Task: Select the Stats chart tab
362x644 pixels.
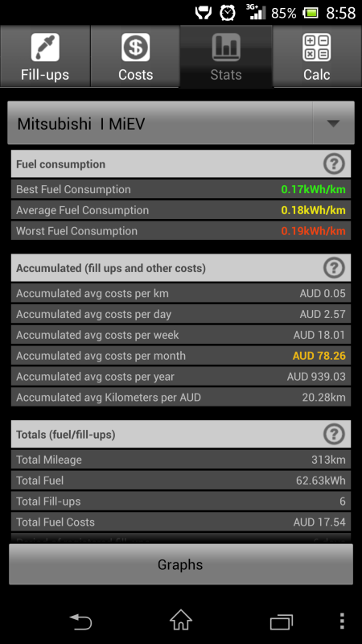Action: click(226, 56)
